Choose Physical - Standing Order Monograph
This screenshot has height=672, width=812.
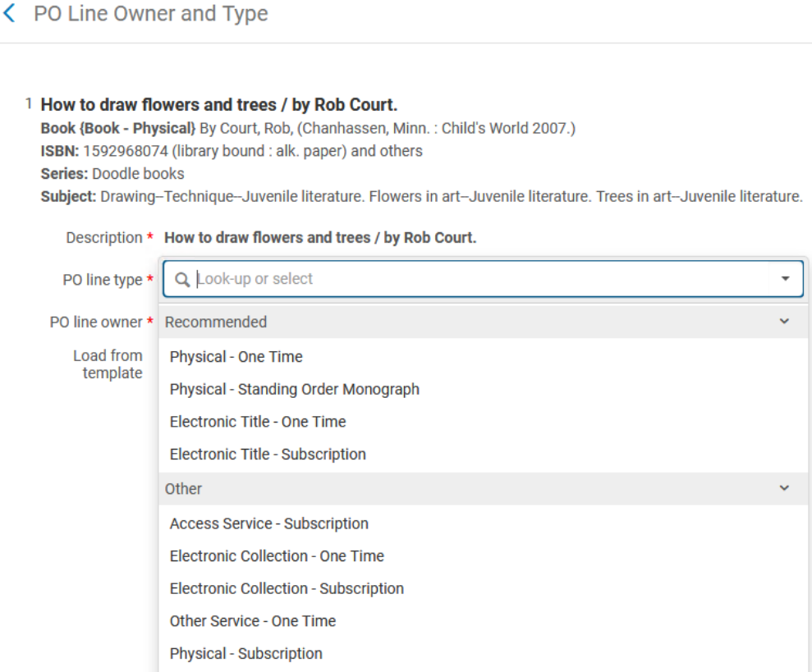[x=294, y=389]
